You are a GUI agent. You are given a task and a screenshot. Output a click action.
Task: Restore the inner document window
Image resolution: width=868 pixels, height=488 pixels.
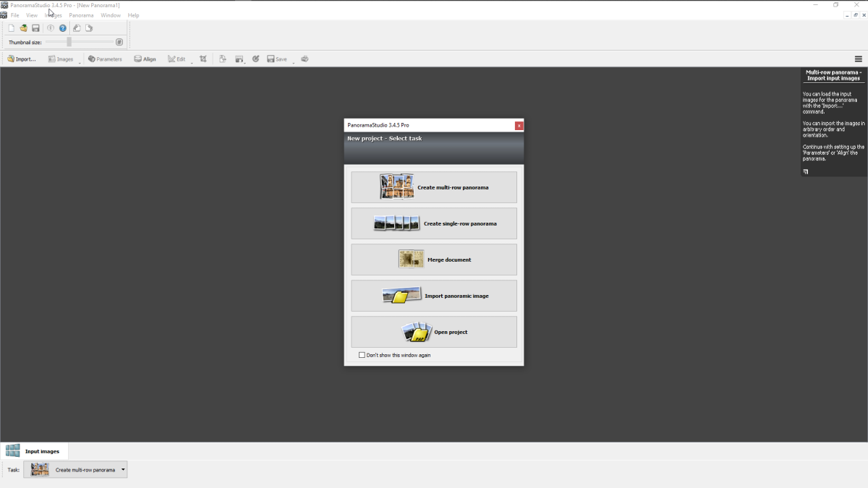pos(856,15)
